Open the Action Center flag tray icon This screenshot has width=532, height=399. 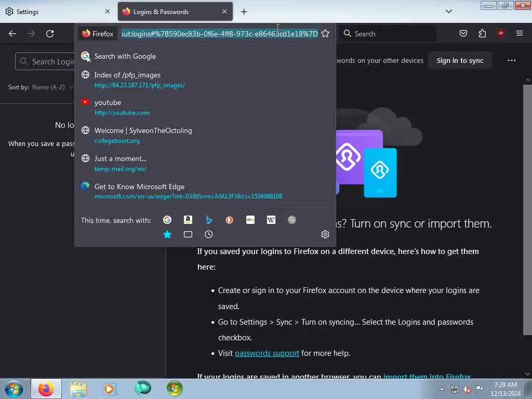(480, 389)
